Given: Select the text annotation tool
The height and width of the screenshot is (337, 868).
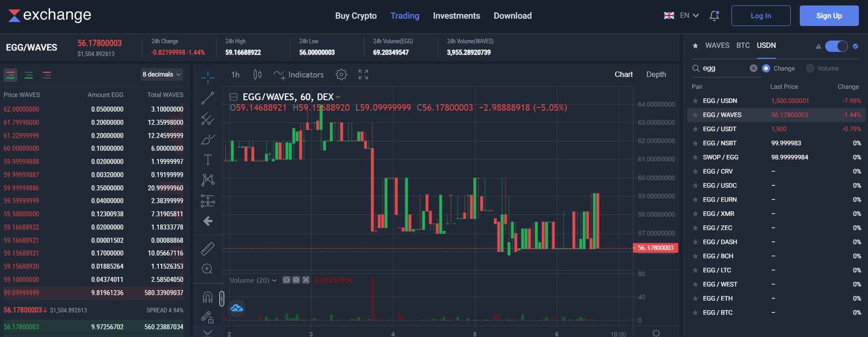Looking at the screenshot, I should [208, 159].
